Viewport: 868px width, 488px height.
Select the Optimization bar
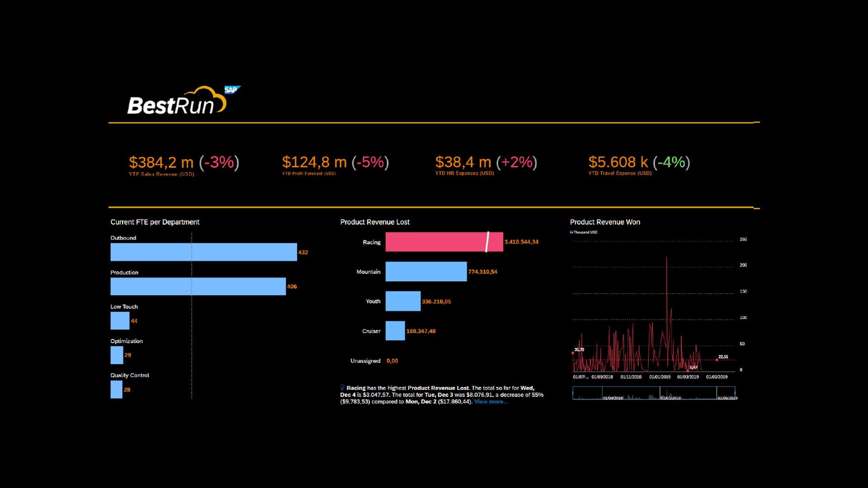point(117,355)
